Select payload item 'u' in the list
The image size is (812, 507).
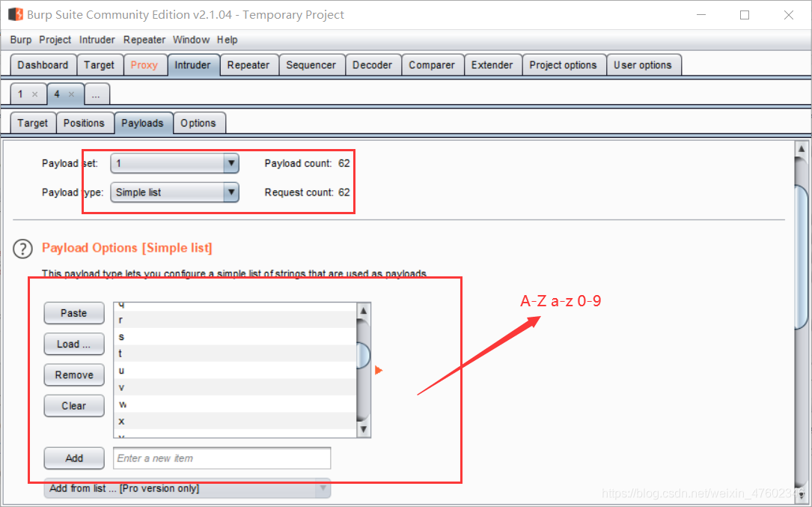coord(235,371)
